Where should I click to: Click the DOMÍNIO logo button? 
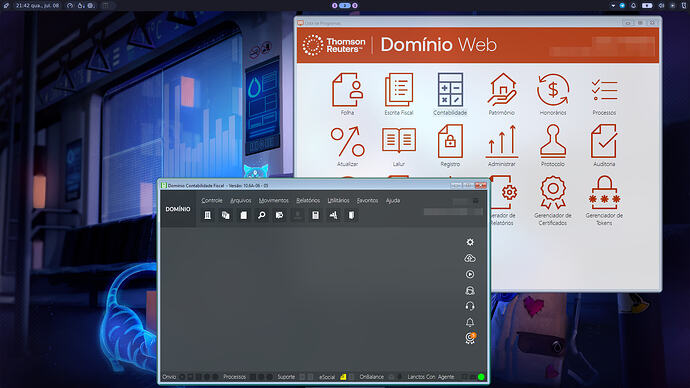(x=178, y=209)
